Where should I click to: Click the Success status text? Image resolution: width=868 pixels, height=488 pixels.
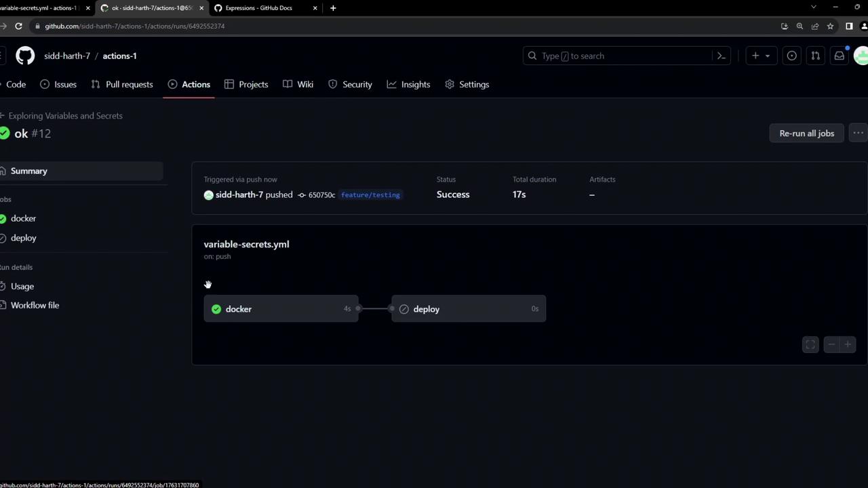pos(453,195)
